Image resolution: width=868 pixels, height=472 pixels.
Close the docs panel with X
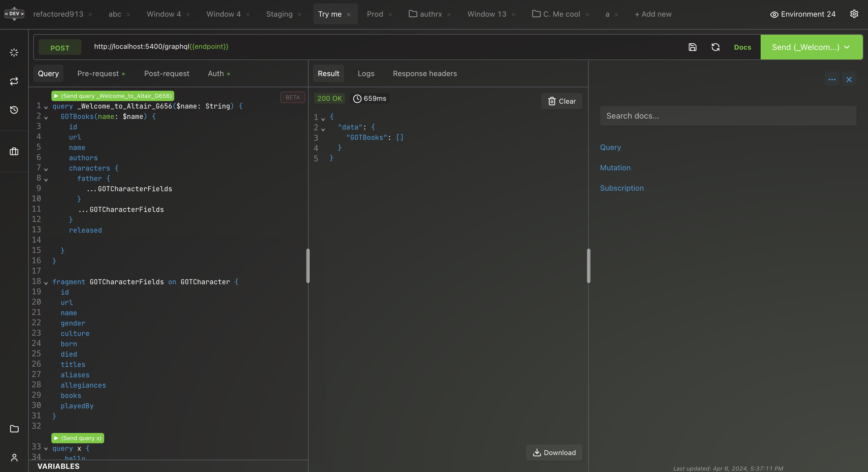849,80
